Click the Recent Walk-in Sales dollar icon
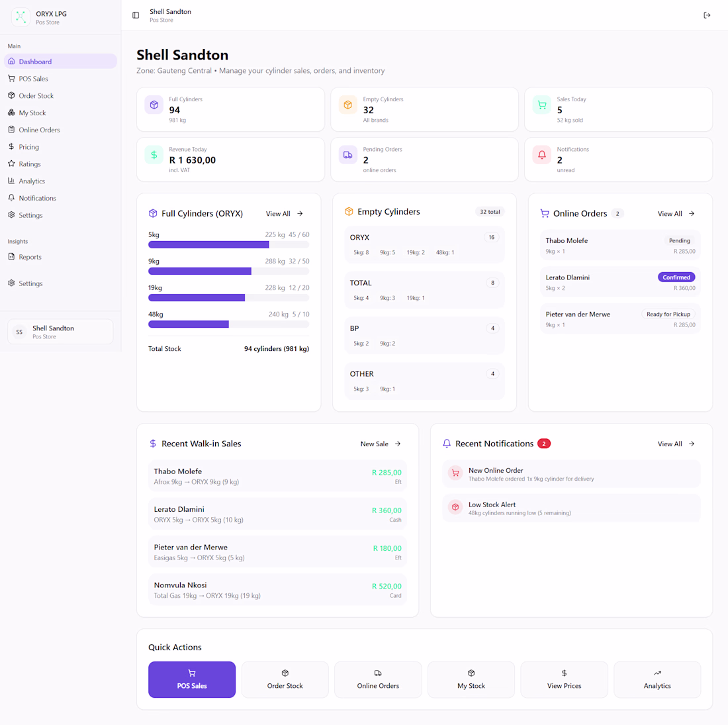This screenshot has height=725, width=728. click(153, 444)
